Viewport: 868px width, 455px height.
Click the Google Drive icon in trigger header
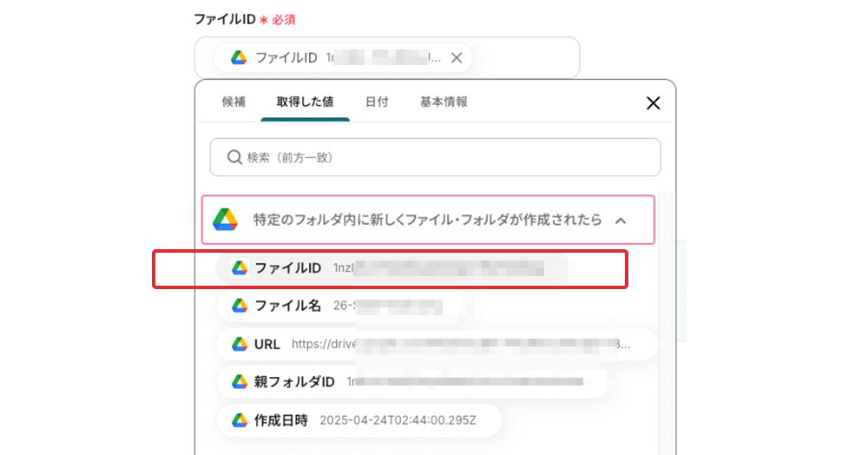pos(226,220)
